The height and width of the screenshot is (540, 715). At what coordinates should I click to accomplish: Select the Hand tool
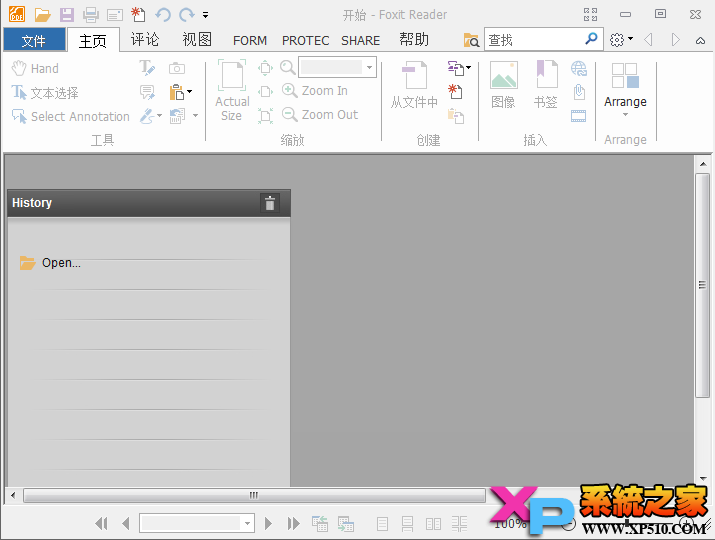(x=35, y=68)
